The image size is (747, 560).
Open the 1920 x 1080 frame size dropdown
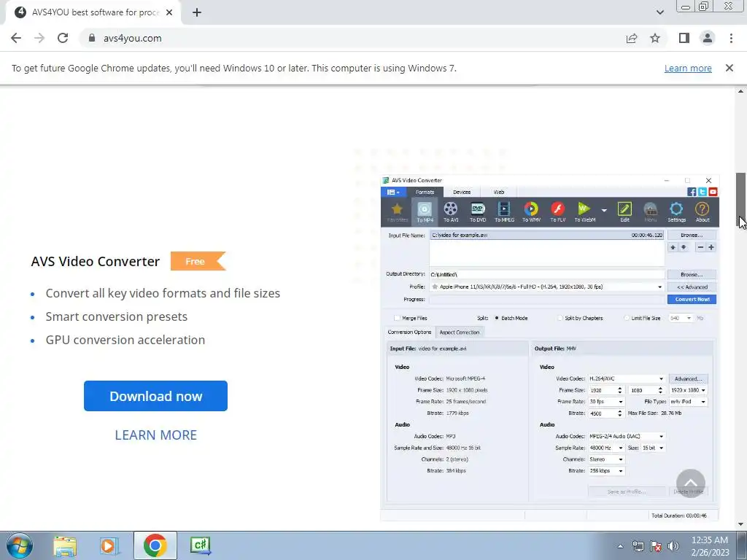pos(703,391)
